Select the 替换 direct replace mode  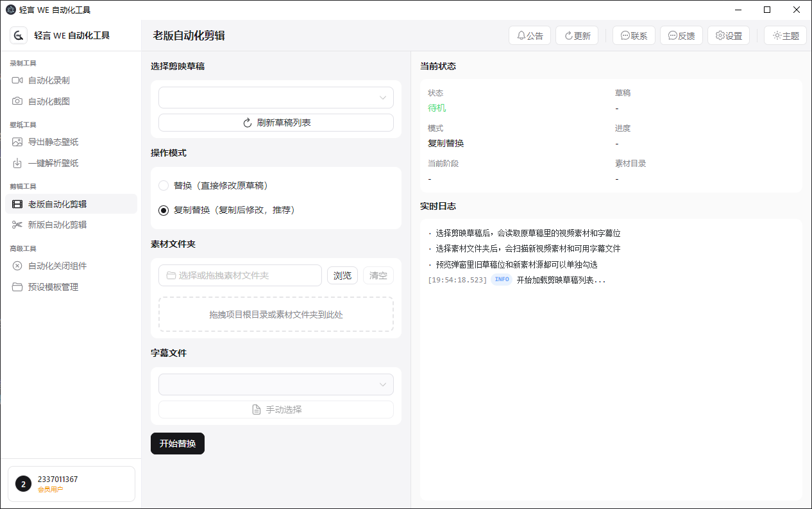tap(164, 185)
